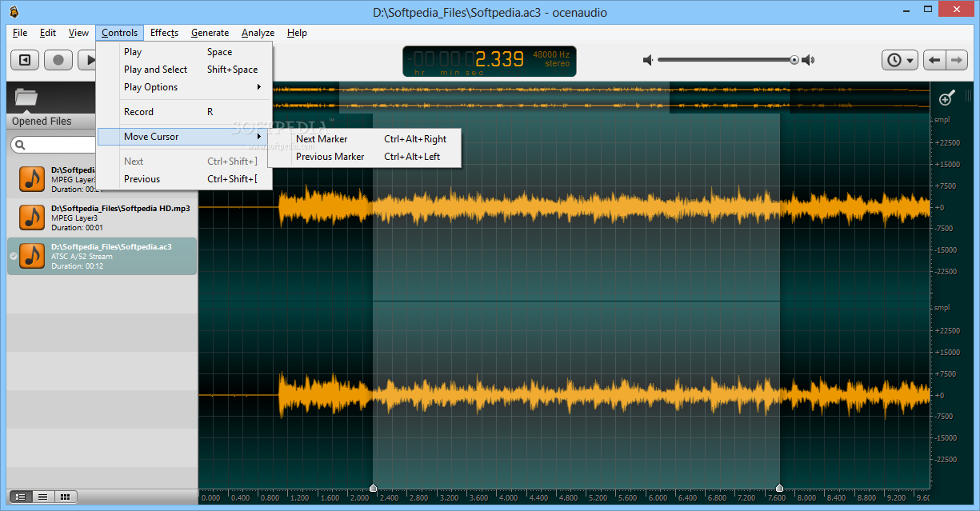Image resolution: width=980 pixels, height=511 pixels.
Task: Open the clock time-format dropdown
Action: click(x=900, y=60)
